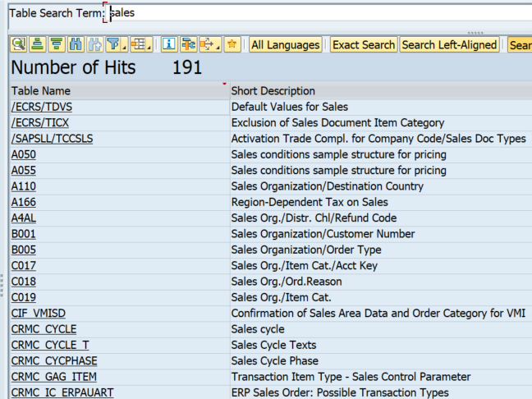Toggle the All Languages option
The height and width of the screenshot is (399, 532).
pyautogui.click(x=285, y=45)
